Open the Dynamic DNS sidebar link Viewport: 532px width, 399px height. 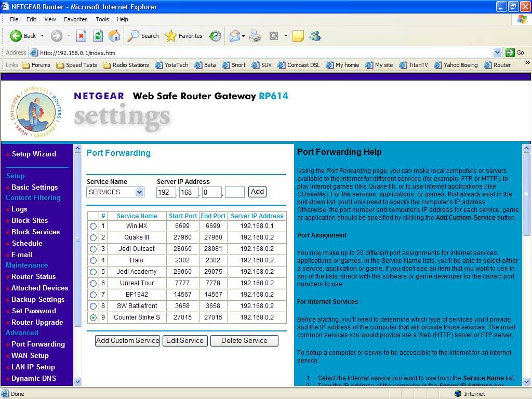pos(34,378)
